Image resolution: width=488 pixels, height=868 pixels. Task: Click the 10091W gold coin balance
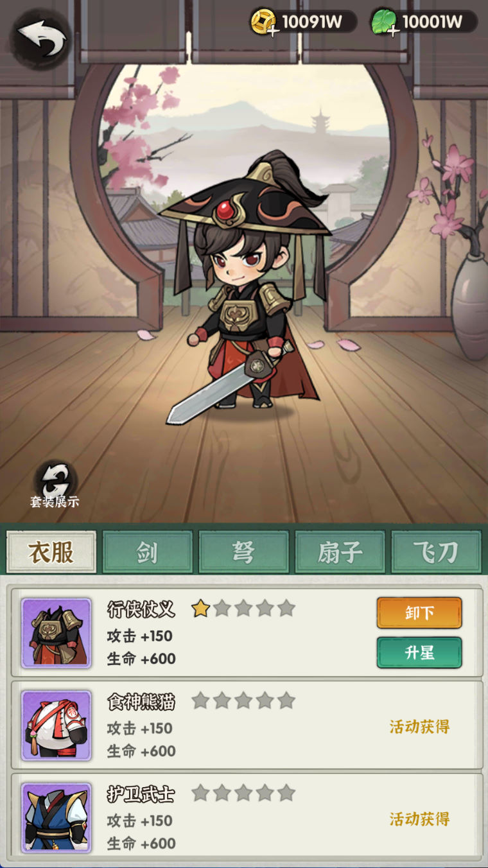coord(312,22)
